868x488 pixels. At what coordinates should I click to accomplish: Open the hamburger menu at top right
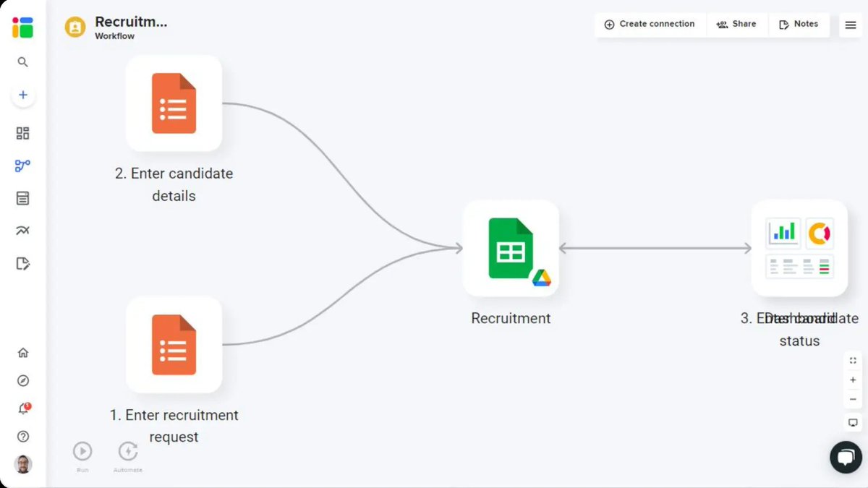click(851, 25)
